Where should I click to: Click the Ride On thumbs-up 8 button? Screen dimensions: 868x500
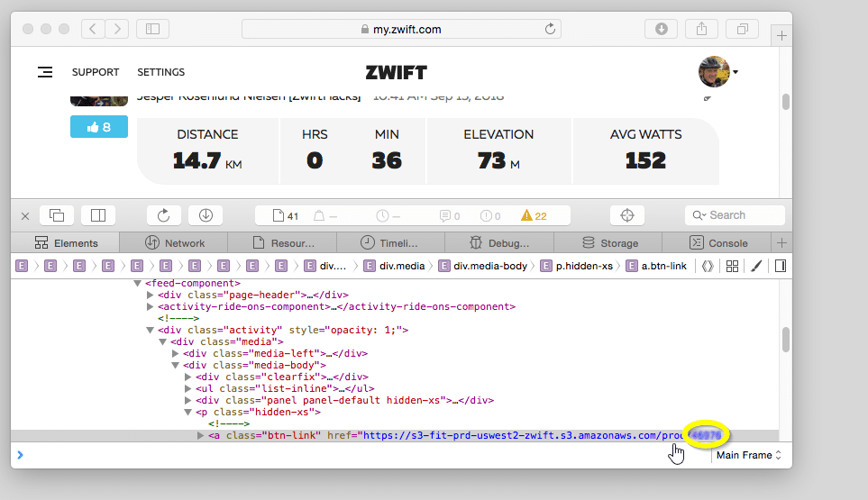click(x=99, y=127)
